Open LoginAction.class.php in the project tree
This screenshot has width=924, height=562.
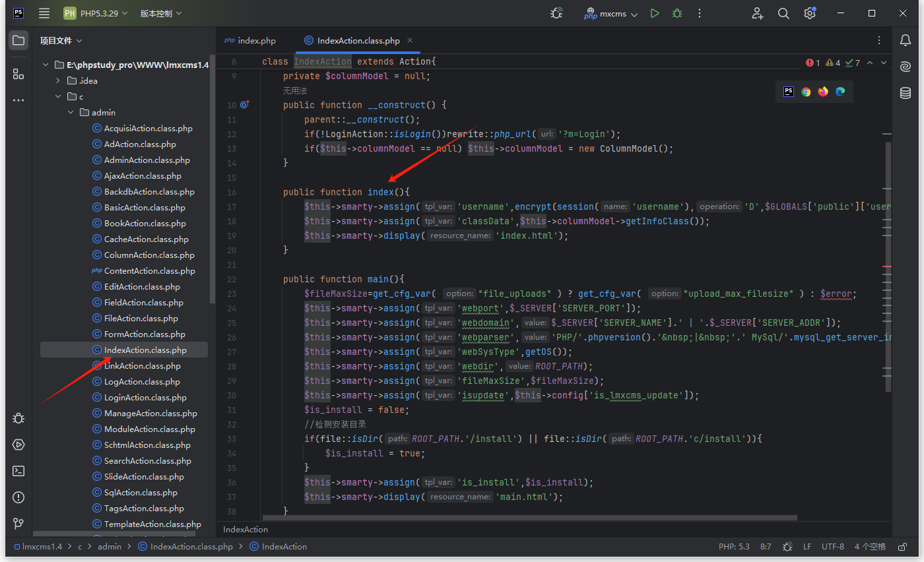click(x=145, y=398)
